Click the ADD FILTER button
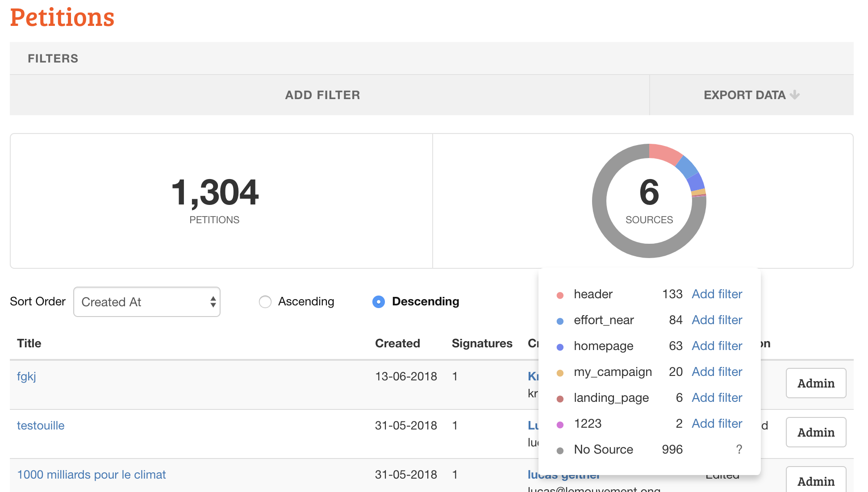 (330, 95)
